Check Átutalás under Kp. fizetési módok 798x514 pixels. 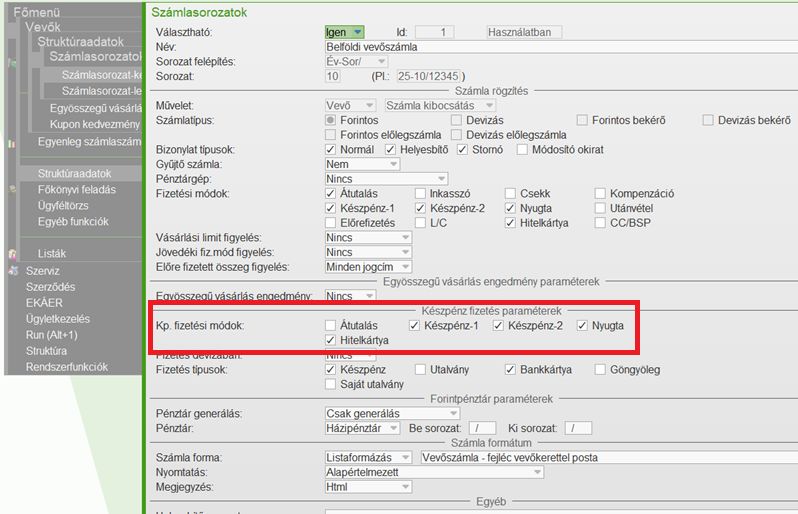tap(330, 325)
